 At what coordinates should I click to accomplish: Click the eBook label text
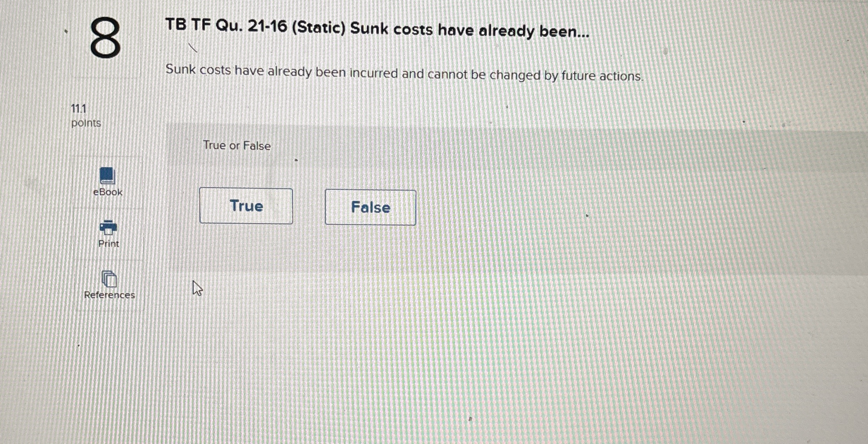coord(107,192)
